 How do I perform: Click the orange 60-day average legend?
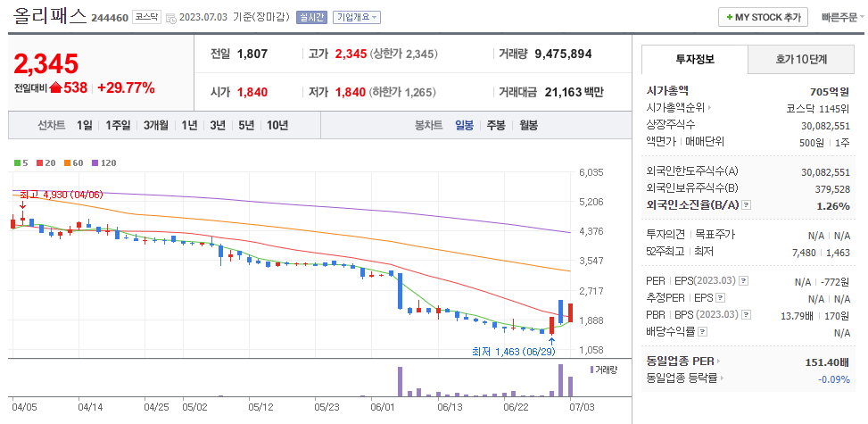(x=74, y=163)
